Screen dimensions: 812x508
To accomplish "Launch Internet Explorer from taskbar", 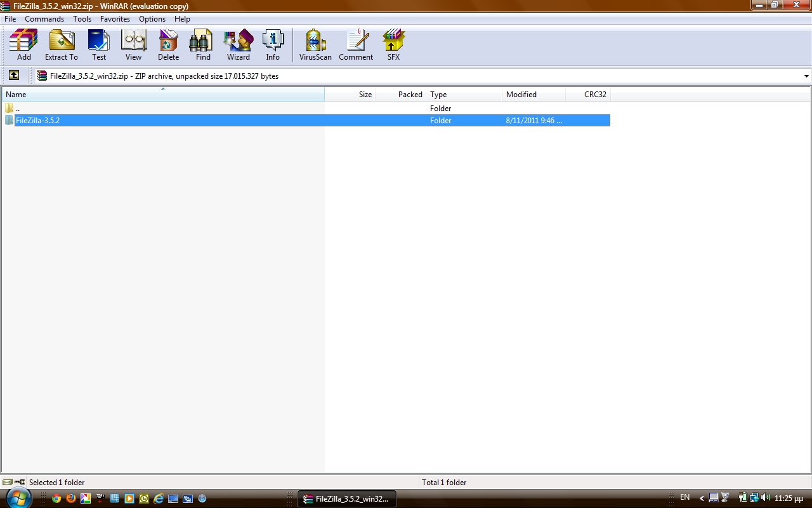I will (159, 498).
